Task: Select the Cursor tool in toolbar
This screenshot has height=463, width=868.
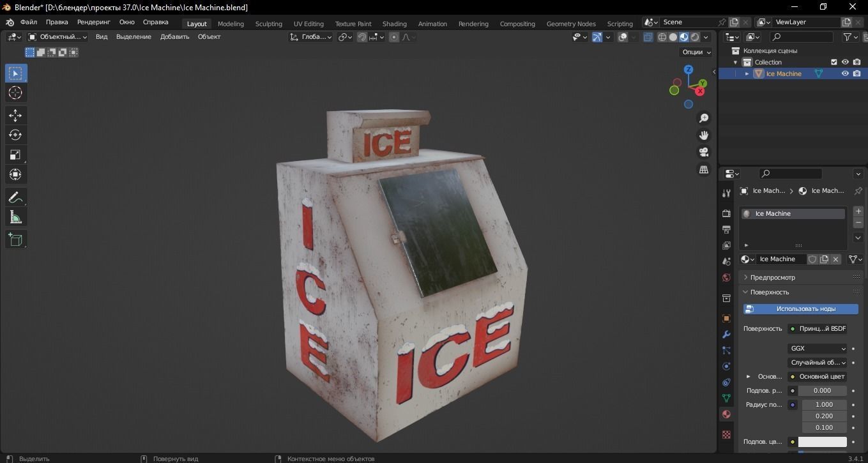Action: 15,93
